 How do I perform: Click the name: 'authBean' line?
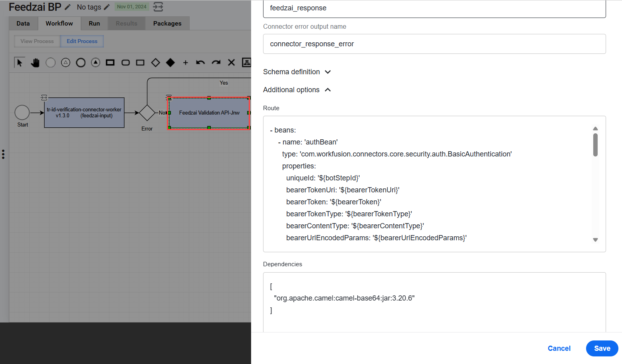click(308, 142)
